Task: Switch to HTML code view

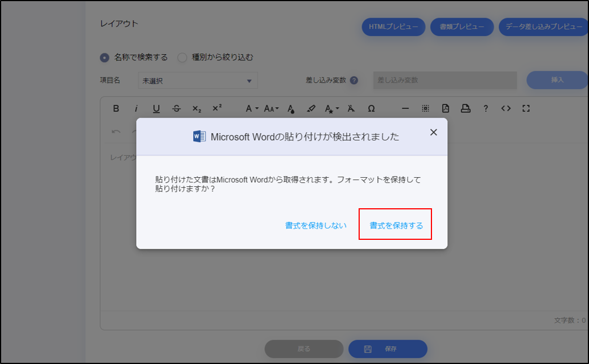Action: [x=505, y=108]
